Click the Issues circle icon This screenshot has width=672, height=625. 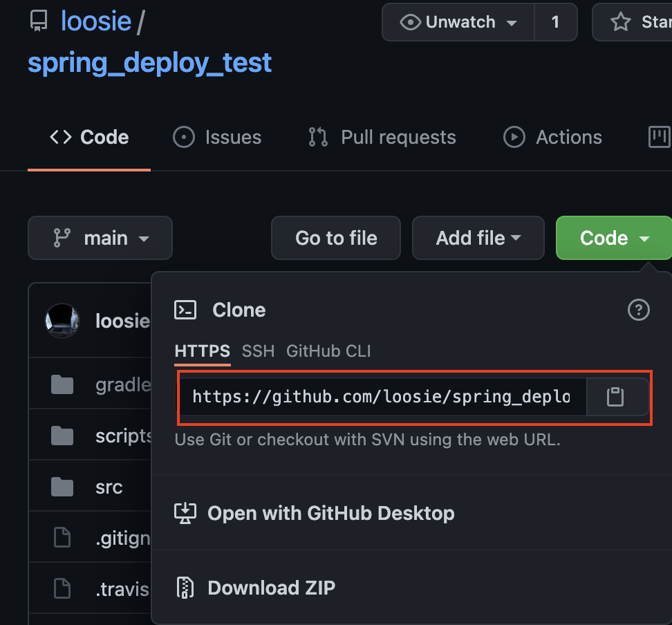point(184,137)
